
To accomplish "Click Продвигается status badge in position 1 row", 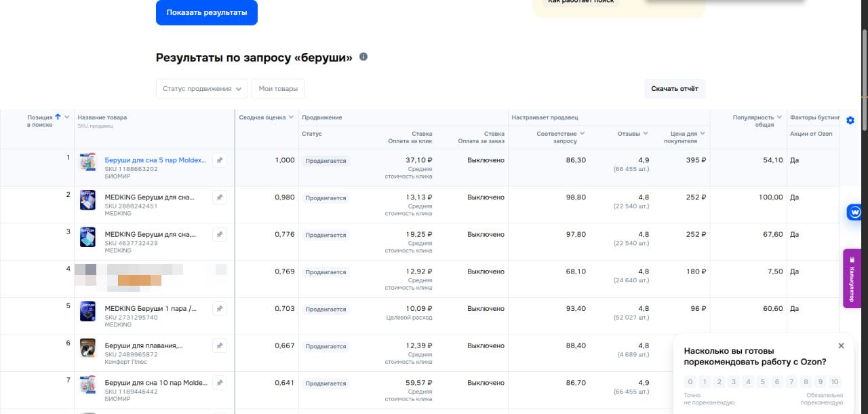I will [x=325, y=161].
